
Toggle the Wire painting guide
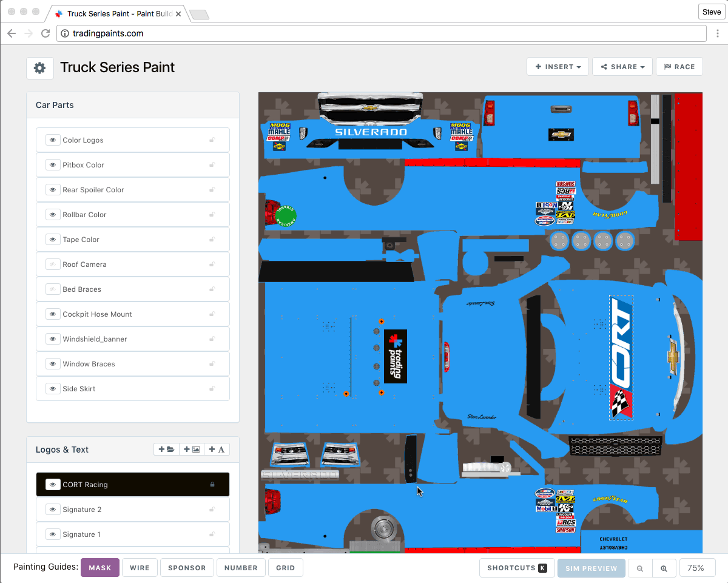[x=140, y=568]
